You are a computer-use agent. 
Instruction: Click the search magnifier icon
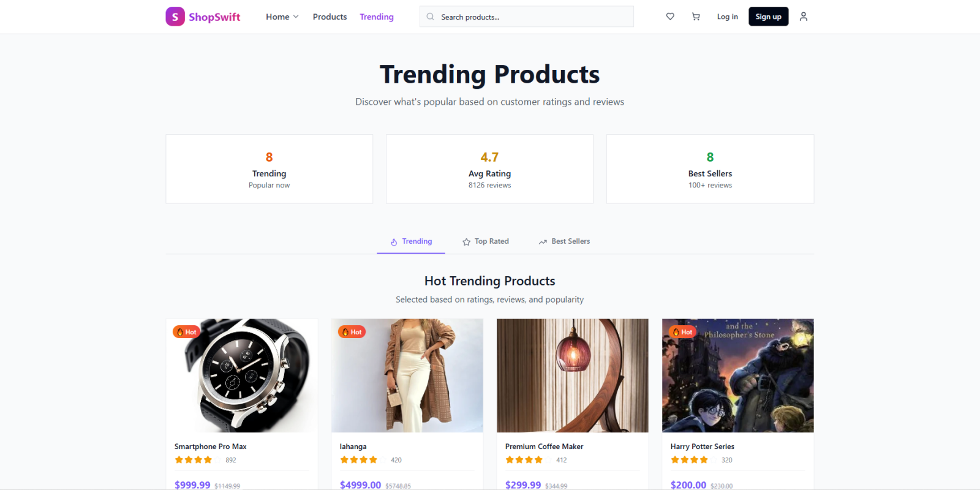pos(431,17)
